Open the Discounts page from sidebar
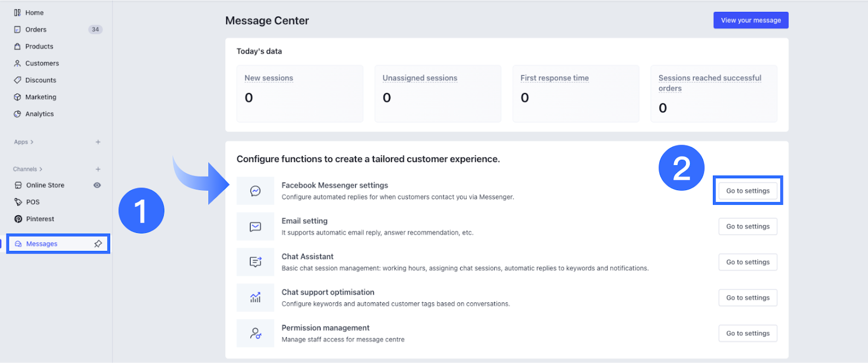This screenshot has width=868, height=363. tap(41, 80)
